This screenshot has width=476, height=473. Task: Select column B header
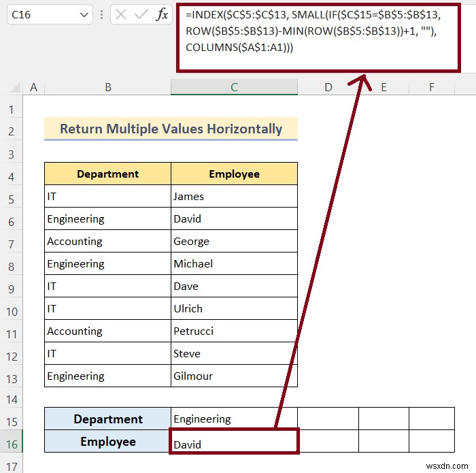tap(107, 87)
